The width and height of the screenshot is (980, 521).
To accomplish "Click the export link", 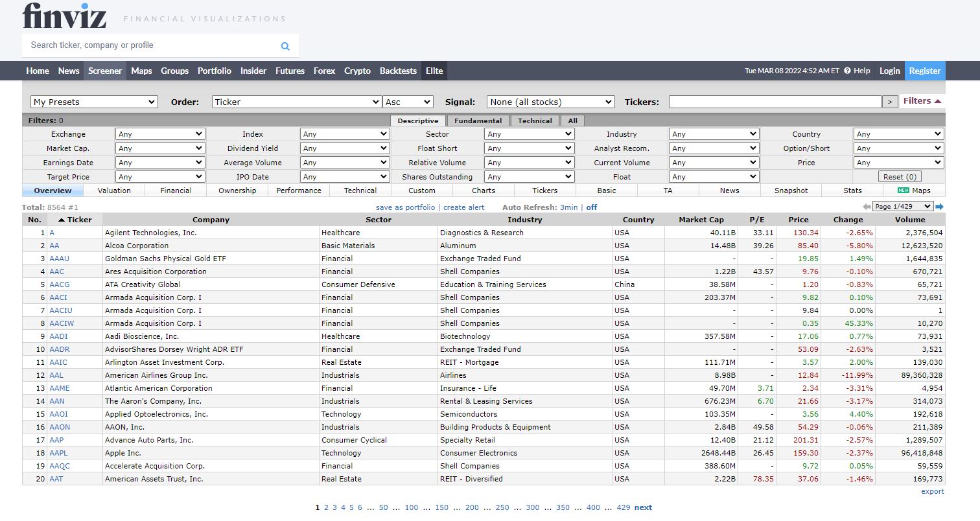I will [x=933, y=491].
